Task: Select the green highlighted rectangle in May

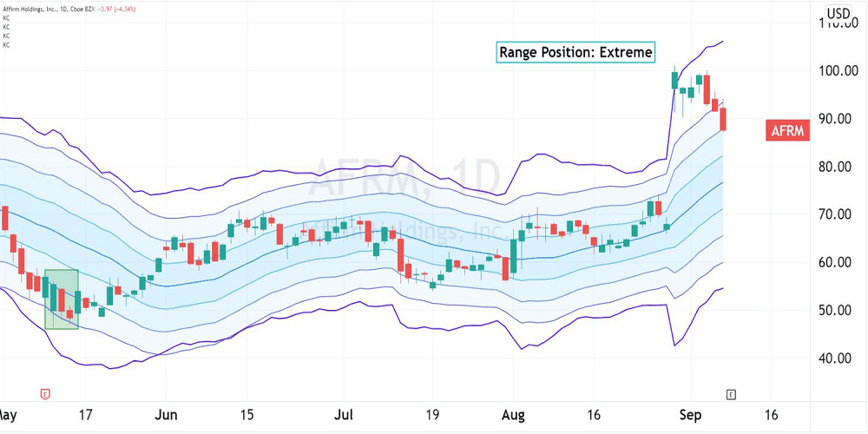Action: [x=62, y=299]
